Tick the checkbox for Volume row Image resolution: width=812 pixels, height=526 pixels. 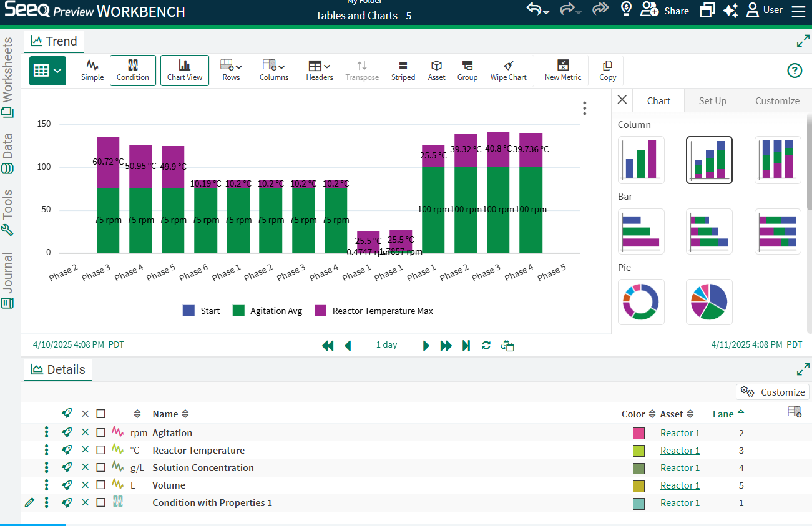(101, 485)
